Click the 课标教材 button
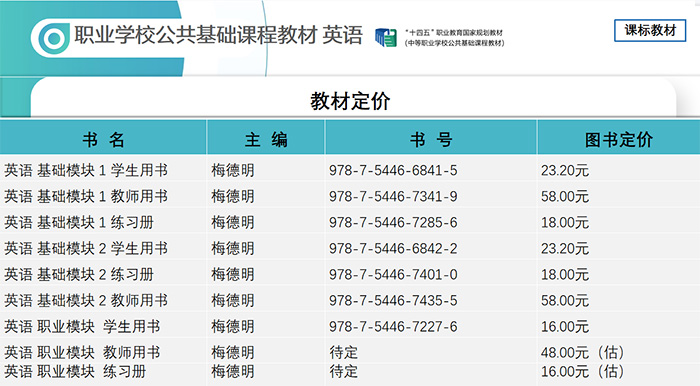The width and height of the screenshot is (700, 386). point(650,30)
